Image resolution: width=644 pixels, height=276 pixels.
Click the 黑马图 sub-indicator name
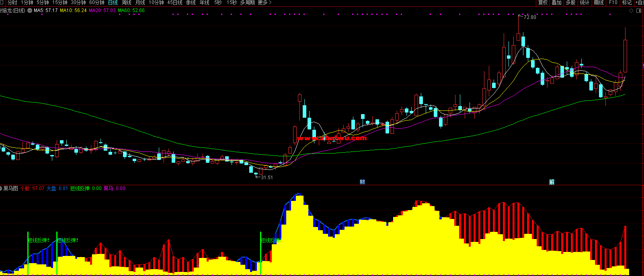point(11,188)
